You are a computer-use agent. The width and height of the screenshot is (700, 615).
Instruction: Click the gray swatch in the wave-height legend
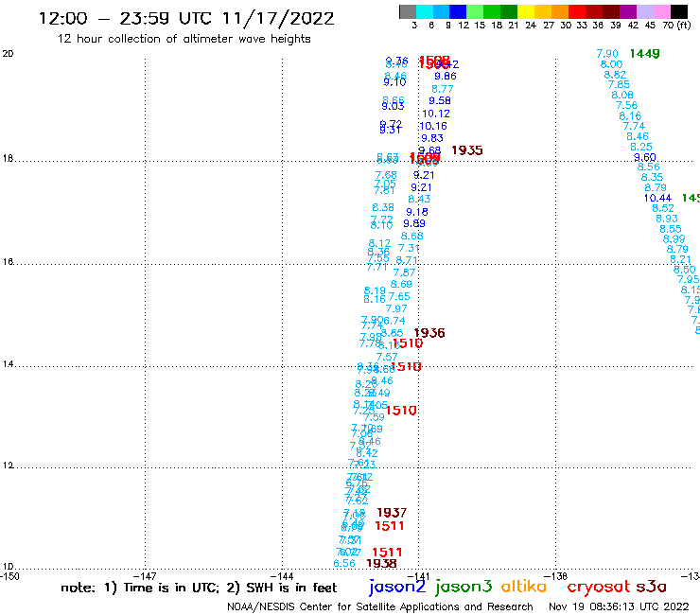click(408, 11)
